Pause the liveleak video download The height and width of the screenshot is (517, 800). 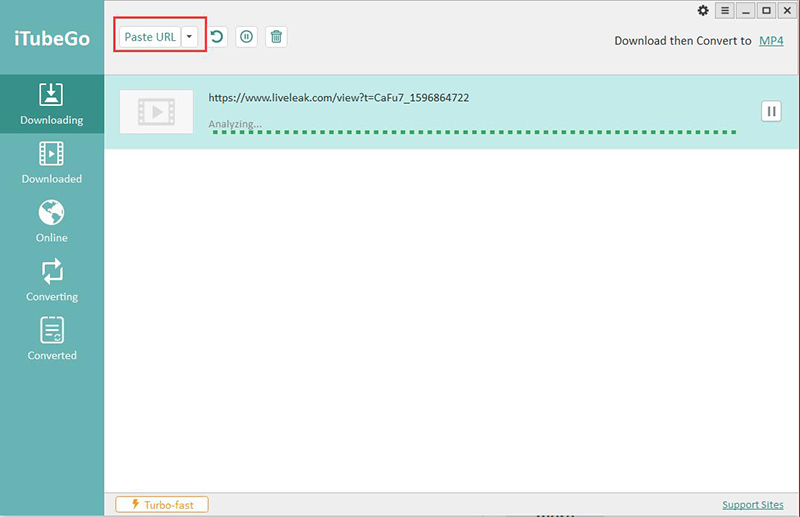coord(771,111)
